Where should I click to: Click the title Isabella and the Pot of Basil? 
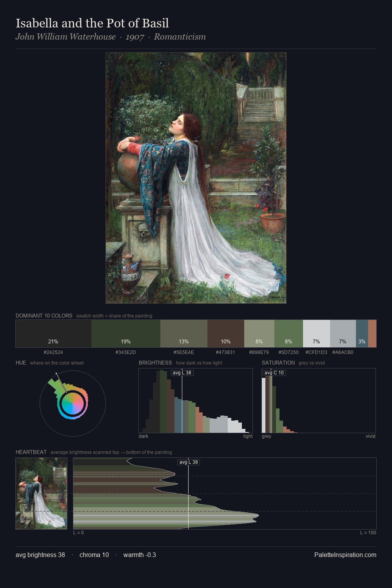(x=92, y=23)
